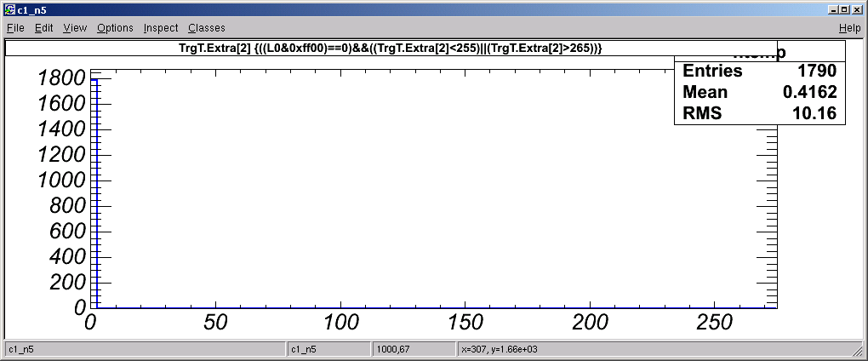Maximize the c1_n5 window
Screen dimensions: 868x361
click(x=843, y=10)
